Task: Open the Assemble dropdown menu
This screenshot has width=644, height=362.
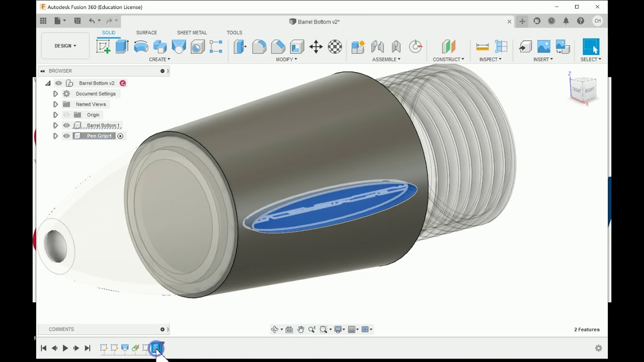Action: tap(386, 59)
